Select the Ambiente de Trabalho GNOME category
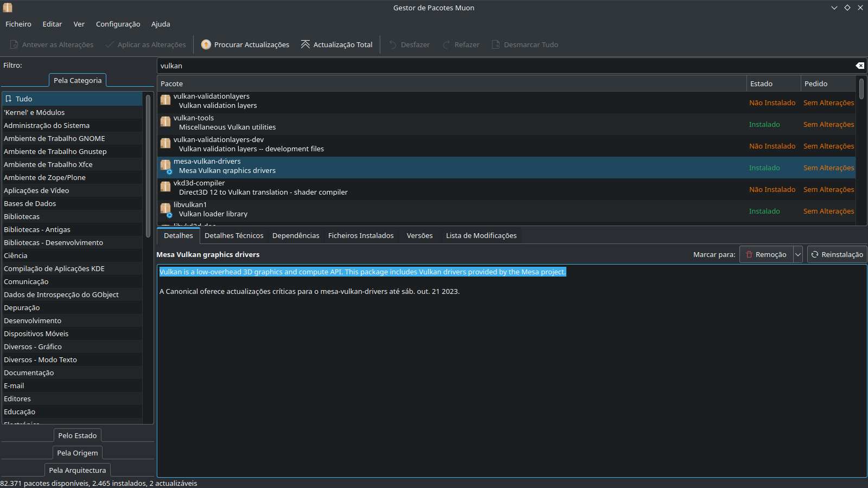Screen dimensions: 868x488 coord(72,138)
